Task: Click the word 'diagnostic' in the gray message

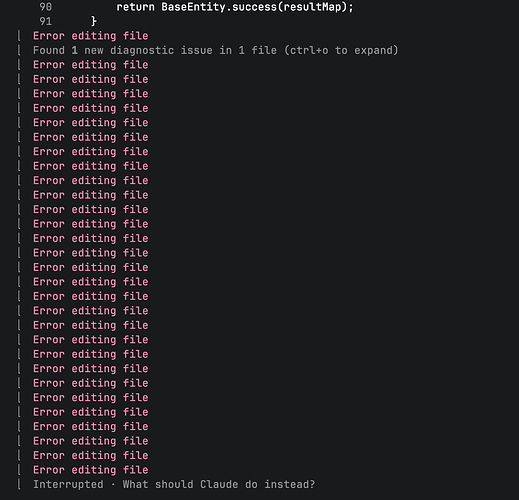Action: pyautogui.click(x=142, y=50)
